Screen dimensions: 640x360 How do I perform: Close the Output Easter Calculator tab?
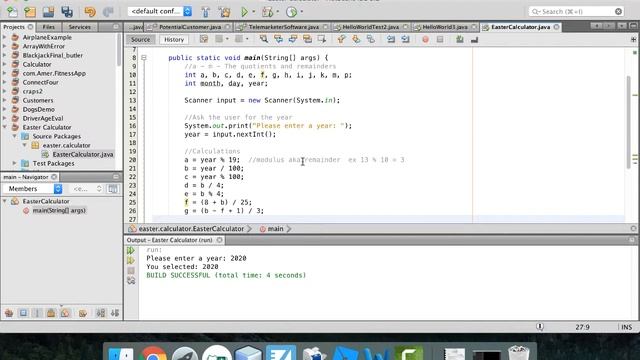[x=219, y=240]
